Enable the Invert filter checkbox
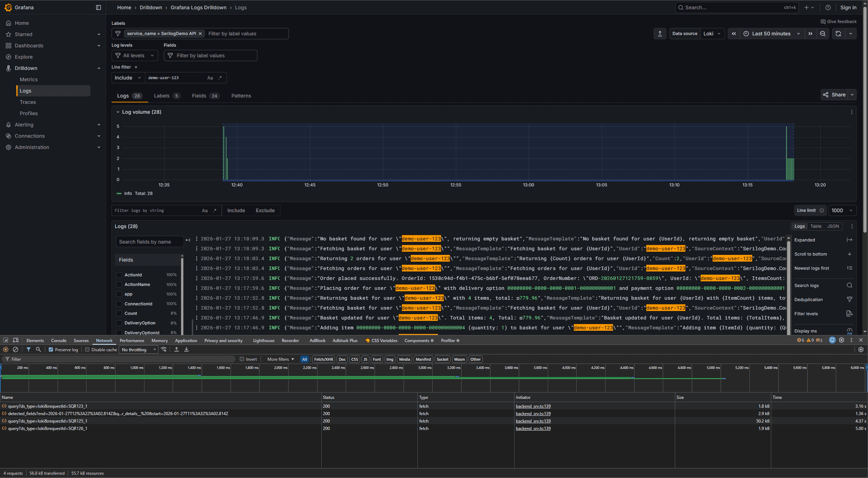 click(242, 359)
